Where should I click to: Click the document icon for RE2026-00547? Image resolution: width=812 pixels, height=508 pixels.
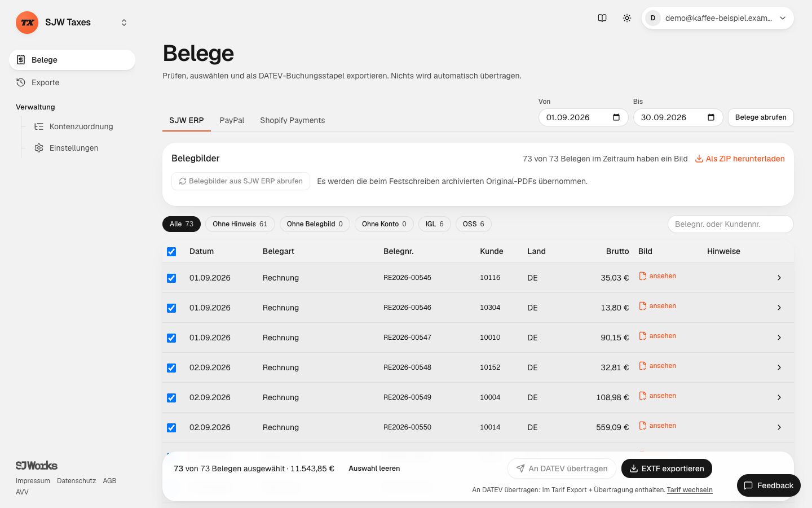tap(643, 336)
